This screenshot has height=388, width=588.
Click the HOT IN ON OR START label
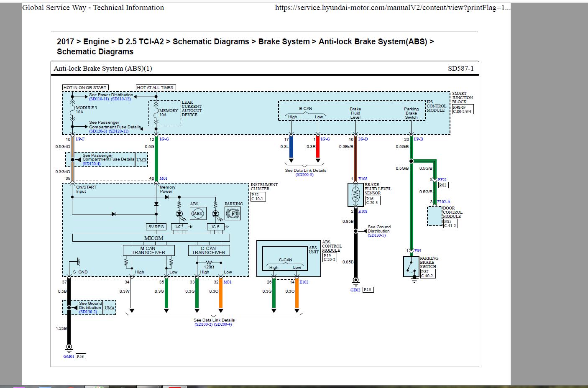point(85,87)
